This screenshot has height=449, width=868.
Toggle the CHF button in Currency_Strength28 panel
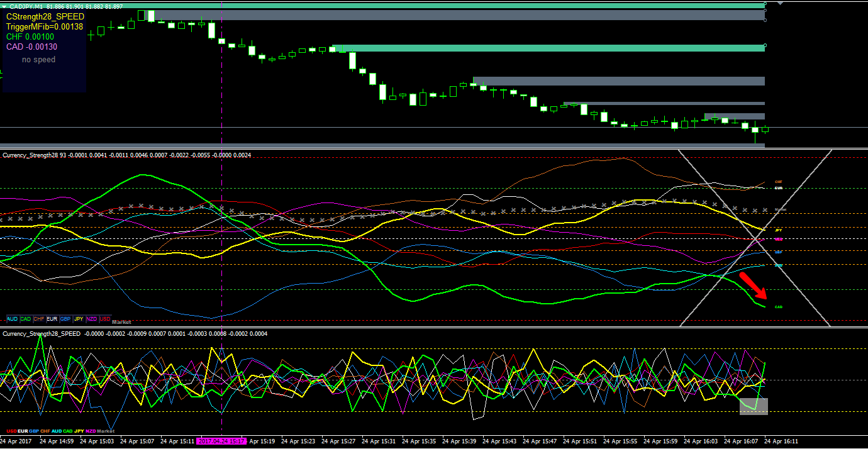tap(39, 319)
